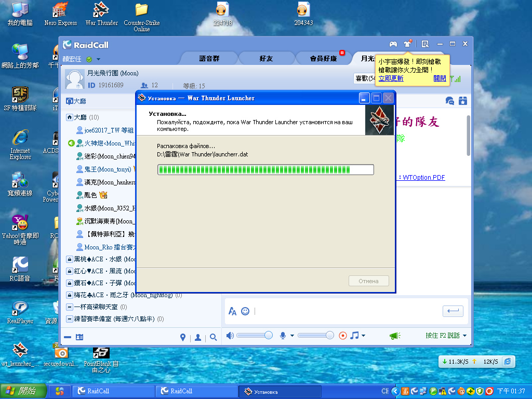Open the status dropdown next to 顏宏任
532x399 pixels.
[x=98, y=59]
